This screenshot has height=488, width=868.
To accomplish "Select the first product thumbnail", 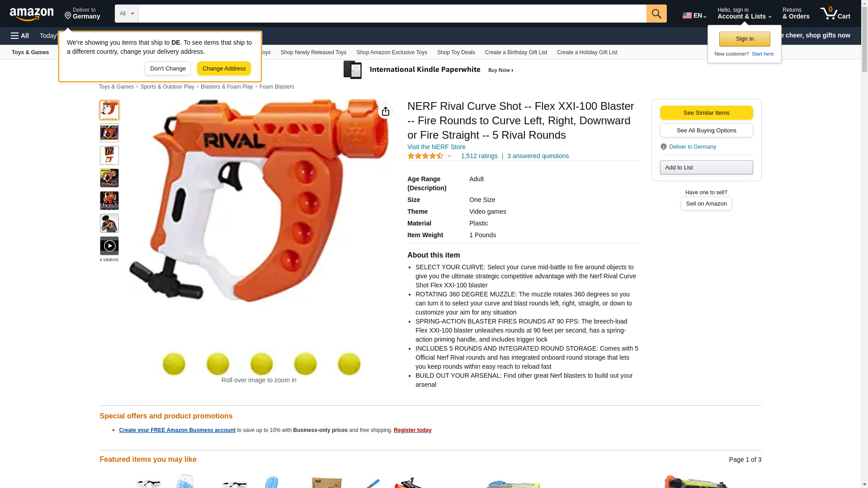I will coord(109,110).
